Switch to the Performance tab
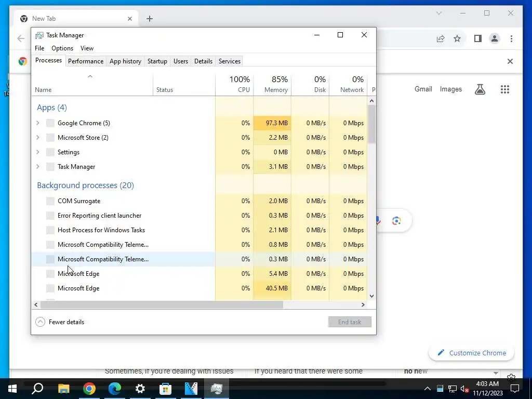The height and width of the screenshot is (399, 532). pos(86,61)
